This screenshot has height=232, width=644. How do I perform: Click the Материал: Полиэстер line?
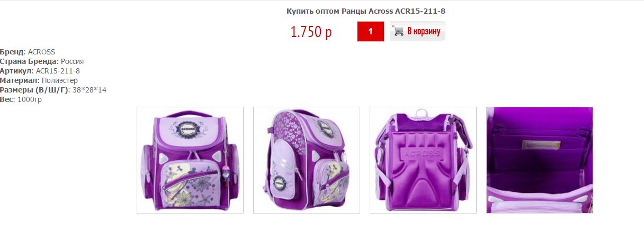[39, 80]
